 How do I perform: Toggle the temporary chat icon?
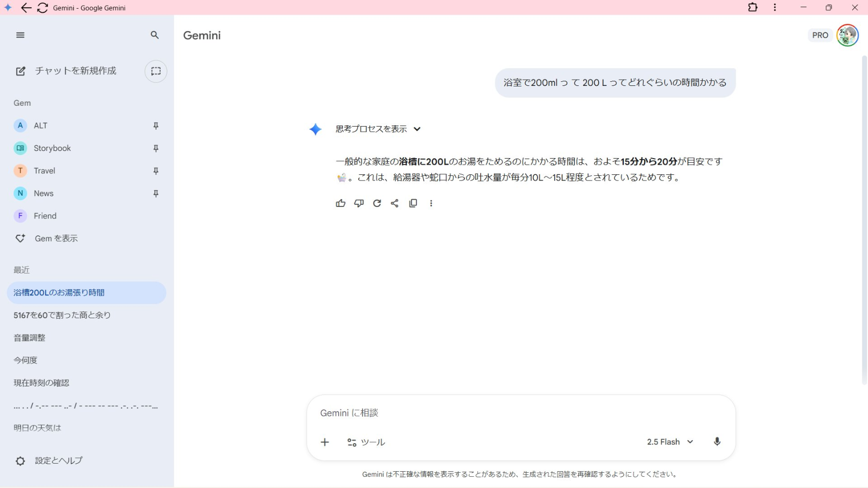point(156,71)
